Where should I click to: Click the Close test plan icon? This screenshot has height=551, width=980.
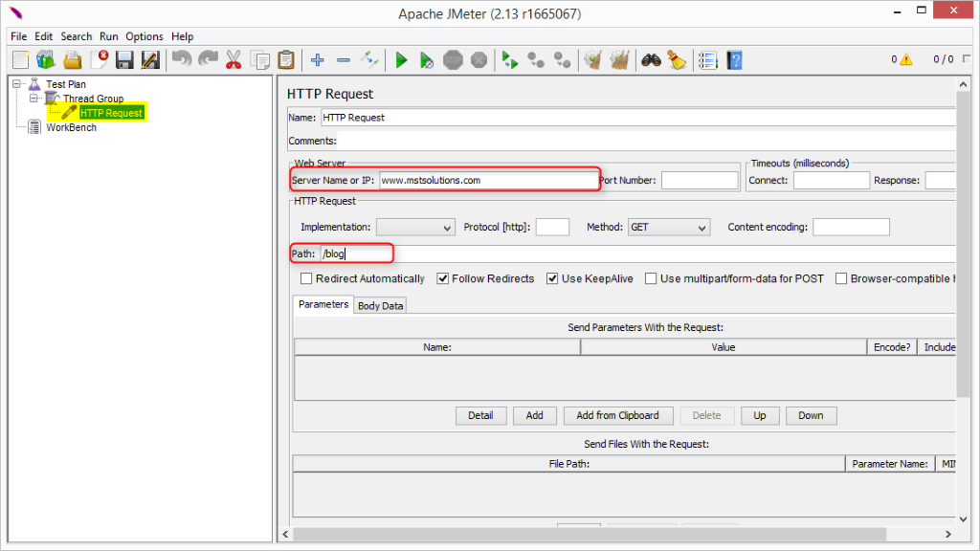click(99, 60)
